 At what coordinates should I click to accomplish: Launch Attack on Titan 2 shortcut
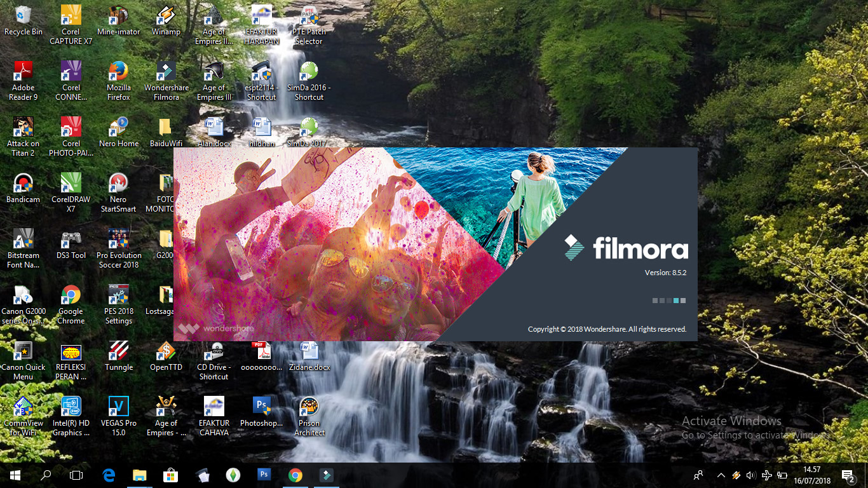click(x=24, y=137)
